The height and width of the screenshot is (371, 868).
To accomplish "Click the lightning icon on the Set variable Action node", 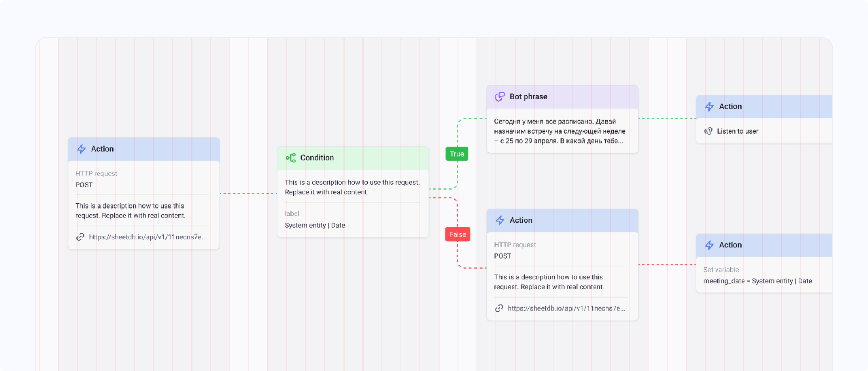I will click(x=709, y=245).
